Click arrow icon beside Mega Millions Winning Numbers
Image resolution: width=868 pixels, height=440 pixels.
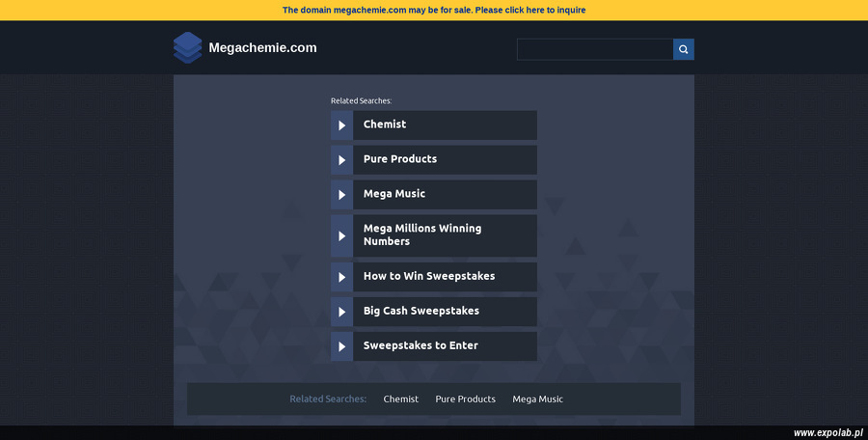[x=342, y=236]
